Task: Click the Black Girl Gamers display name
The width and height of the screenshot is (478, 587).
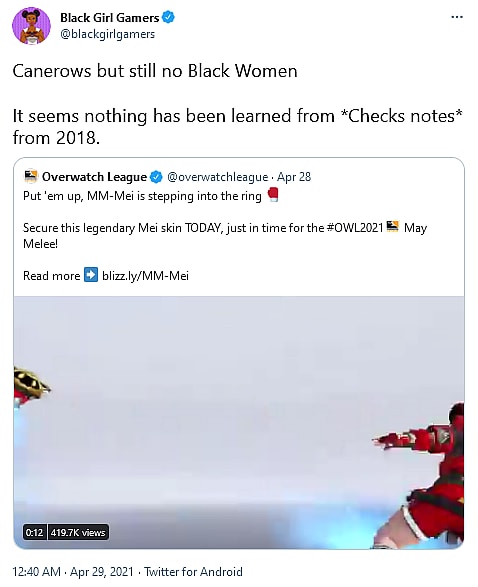Action: click(110, 18)
